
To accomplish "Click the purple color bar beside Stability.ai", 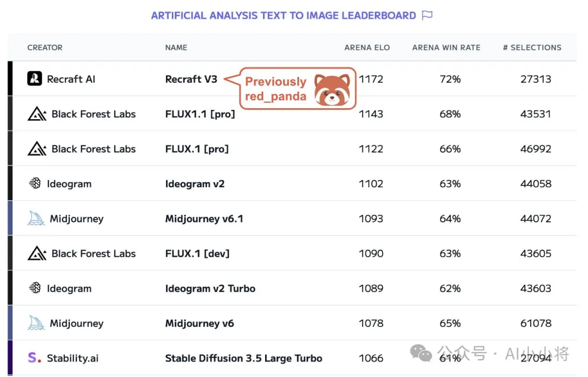I will click(10, 357).
